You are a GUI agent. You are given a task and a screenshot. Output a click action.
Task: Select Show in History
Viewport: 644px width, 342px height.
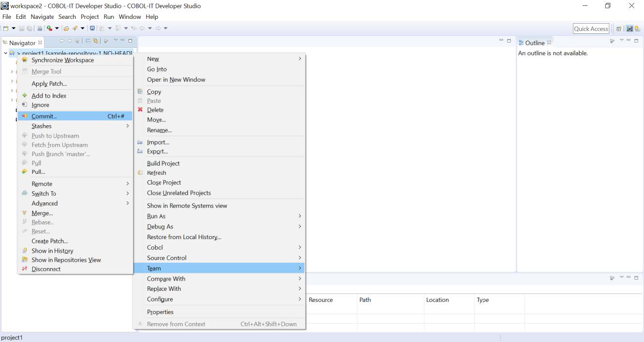click(x=52, y=251)
